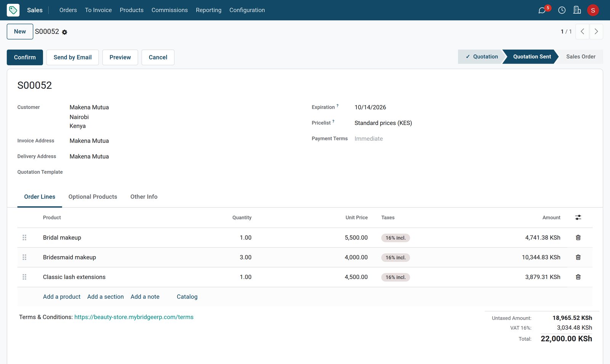Open the Sales app home icon
The width and height of the screenshot is (610, 364).
13,10
